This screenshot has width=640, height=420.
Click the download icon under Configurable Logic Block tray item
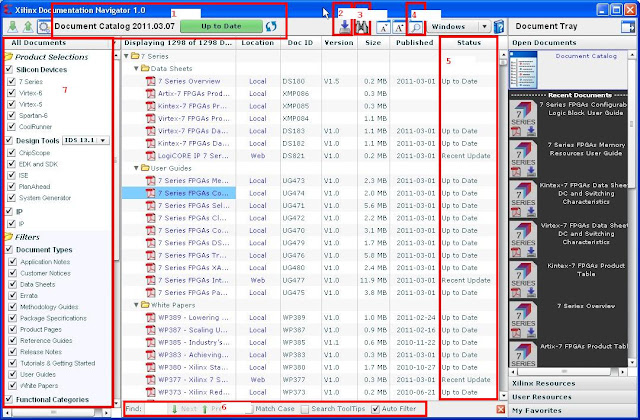pyautogui.click(x=531, y=131)
